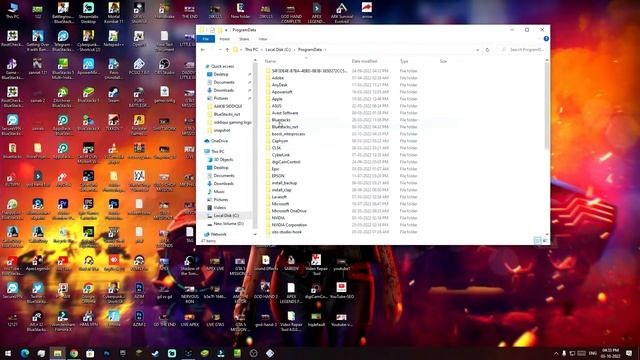Viewport: 640px width, 360px height.
Task: Select This PC in navigation pane
Action: coord(218,151)
